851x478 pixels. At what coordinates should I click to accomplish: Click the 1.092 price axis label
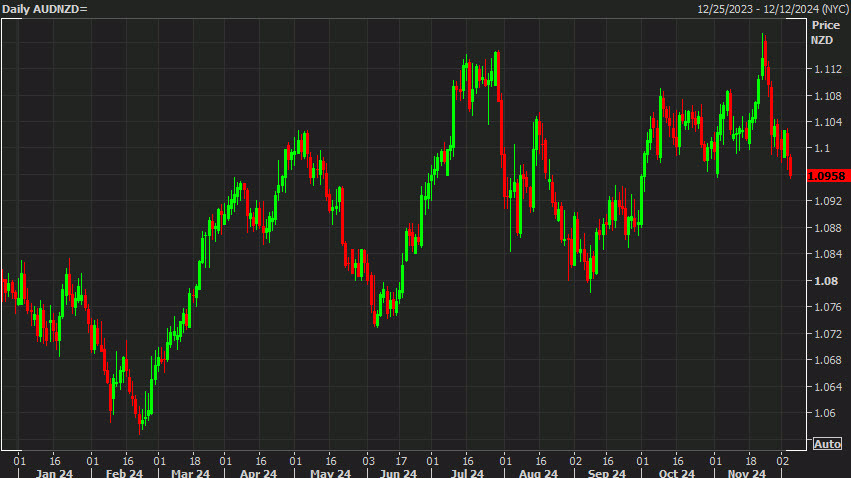(828, 201)
